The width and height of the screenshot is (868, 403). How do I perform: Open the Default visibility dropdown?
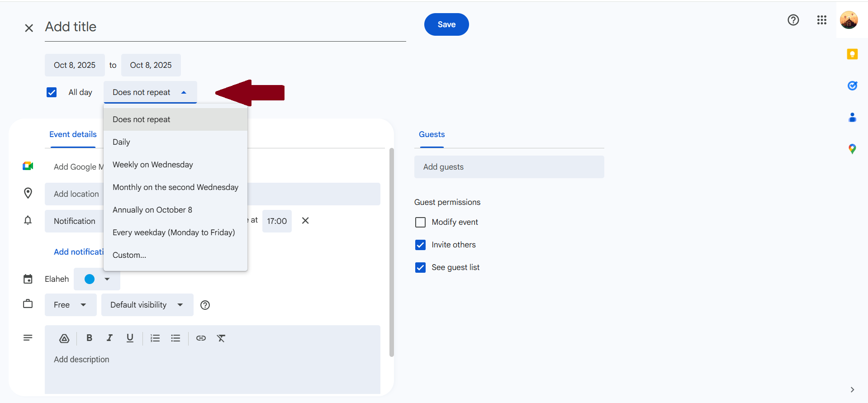coord(147,305)
